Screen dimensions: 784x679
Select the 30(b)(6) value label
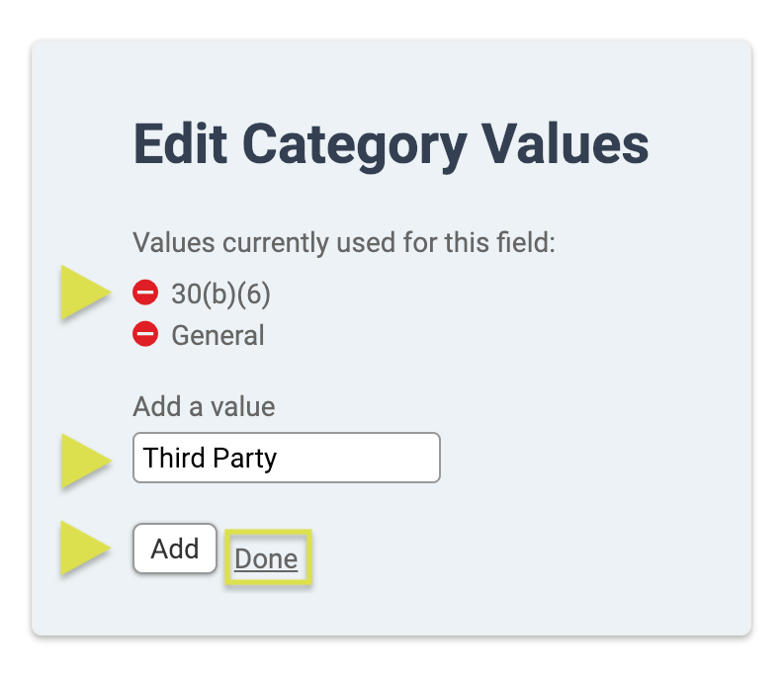tap(221, 294)
